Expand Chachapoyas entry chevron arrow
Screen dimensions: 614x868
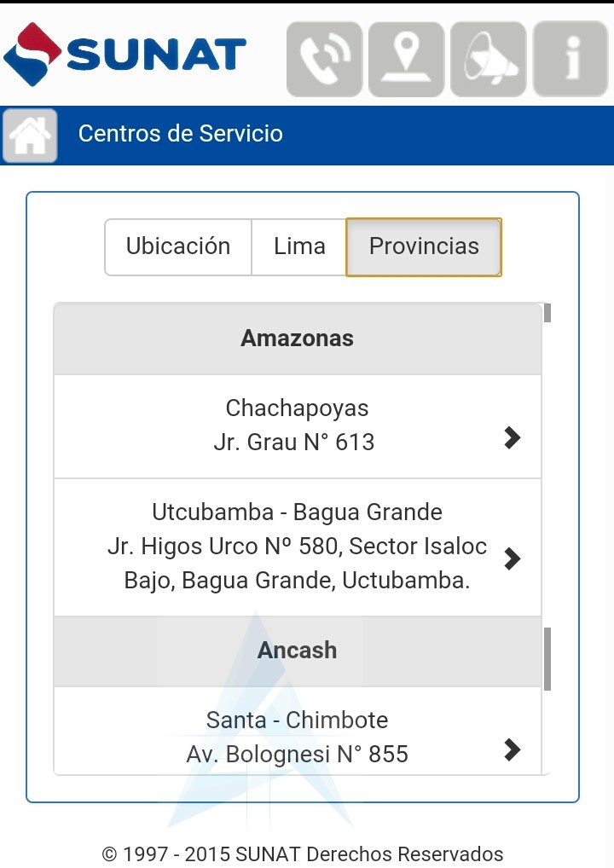point(512,437)
